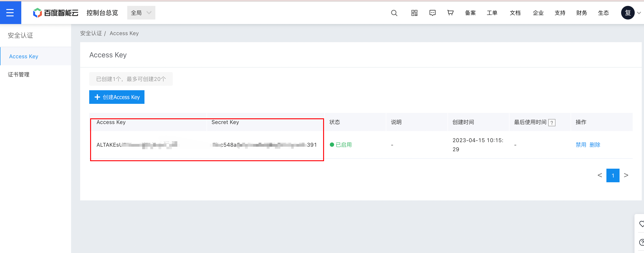Click the account avatar 复
The height and width of the screenshot is (253, 644).
[627, 12]
